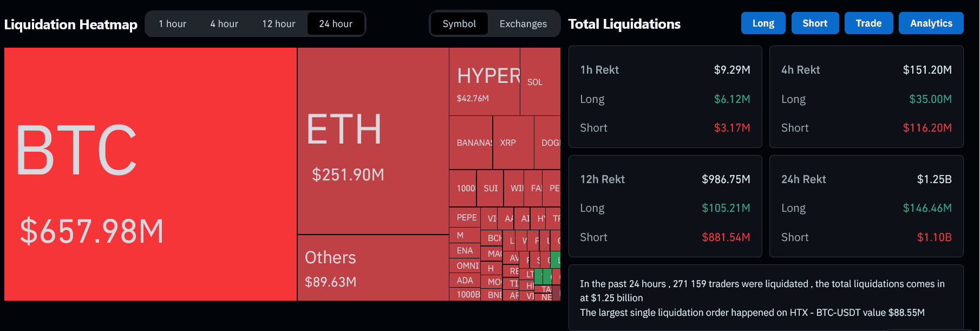Click the SUI heatmap tile
Screen dimensions: 980x331
point(490,188)
